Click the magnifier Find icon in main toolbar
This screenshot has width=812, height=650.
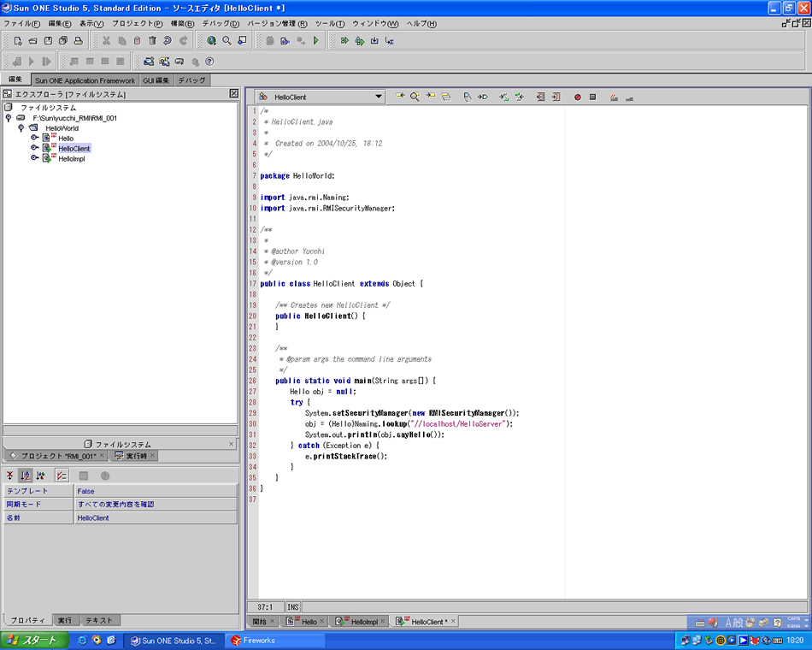click(x=227, y=40)
